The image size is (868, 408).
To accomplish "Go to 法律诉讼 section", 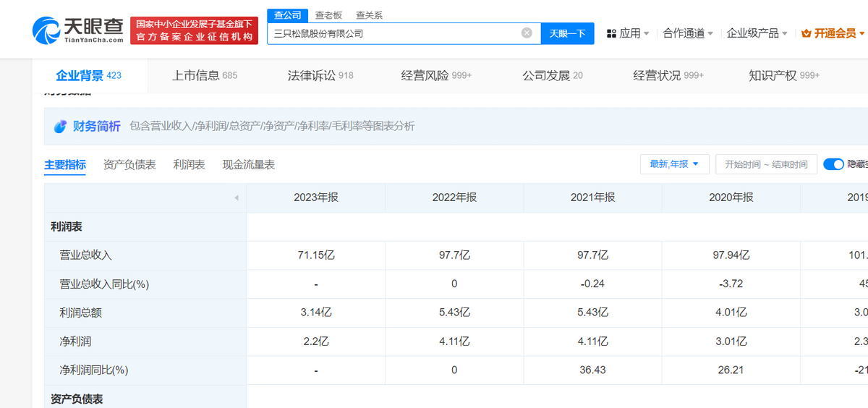I will point(320,75).
